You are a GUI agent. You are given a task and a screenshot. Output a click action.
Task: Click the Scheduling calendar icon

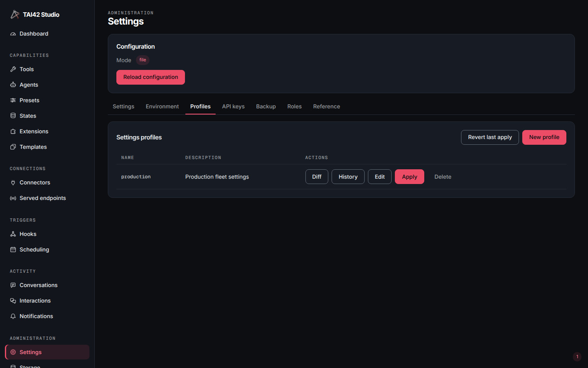tap(13, 250)
